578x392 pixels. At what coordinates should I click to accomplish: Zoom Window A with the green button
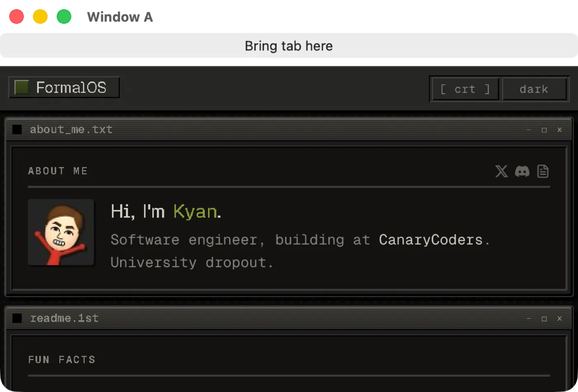[x=64, y=17]
